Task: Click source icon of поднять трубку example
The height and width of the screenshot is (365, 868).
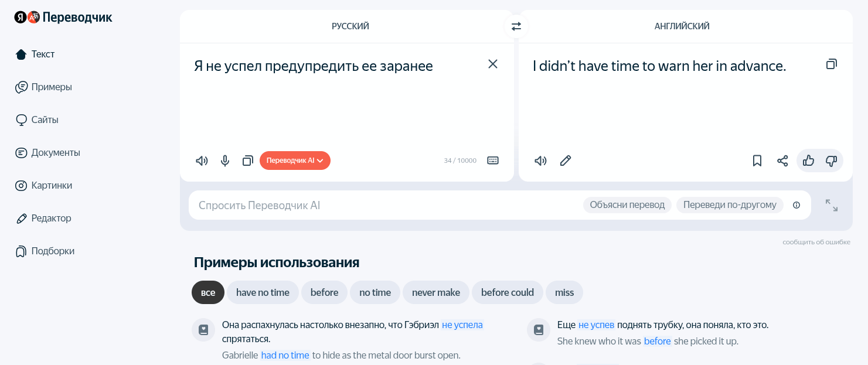Action: 538,330
